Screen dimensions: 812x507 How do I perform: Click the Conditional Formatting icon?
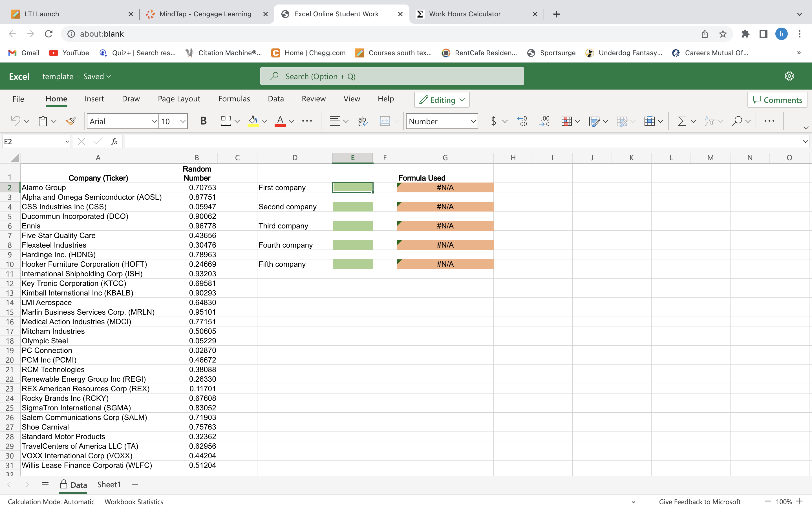[566, 121]
